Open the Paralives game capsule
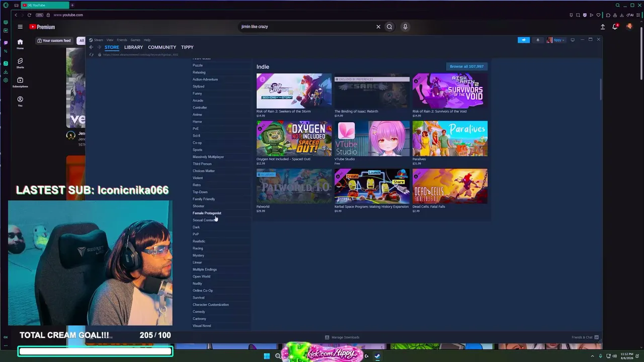The width and height of the screenshot is (644, 362). coord(450,139)
